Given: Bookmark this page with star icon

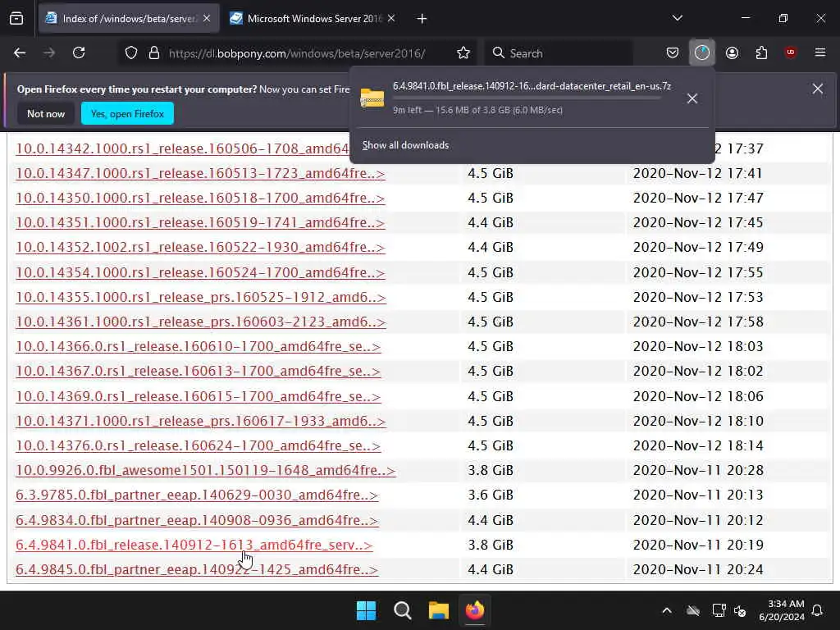Looking at the screenshot, I should pos(463,53).
